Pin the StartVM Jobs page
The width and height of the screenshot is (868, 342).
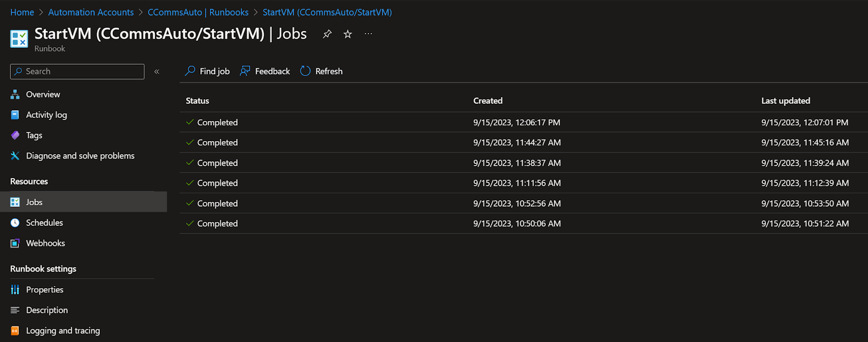327,34
